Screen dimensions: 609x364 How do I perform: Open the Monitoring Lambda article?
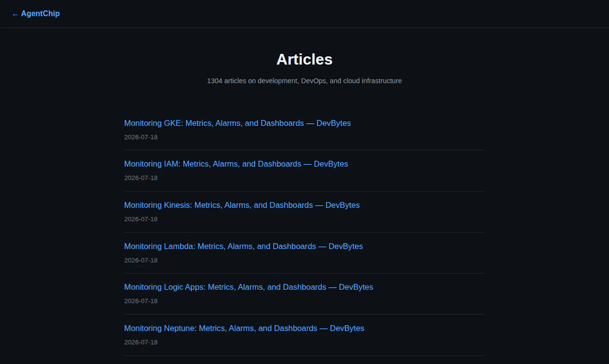click(x=244, y=246)
